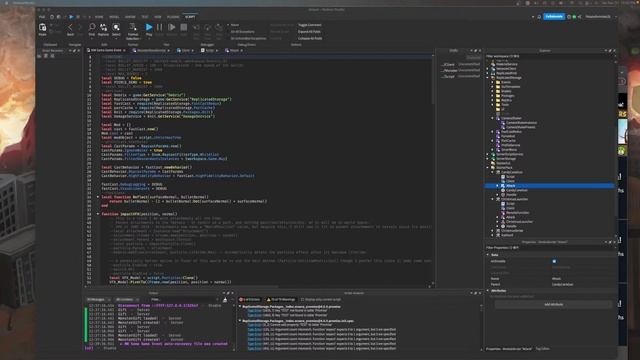Start the game with the Play button
640x360 pixels.
149,27
